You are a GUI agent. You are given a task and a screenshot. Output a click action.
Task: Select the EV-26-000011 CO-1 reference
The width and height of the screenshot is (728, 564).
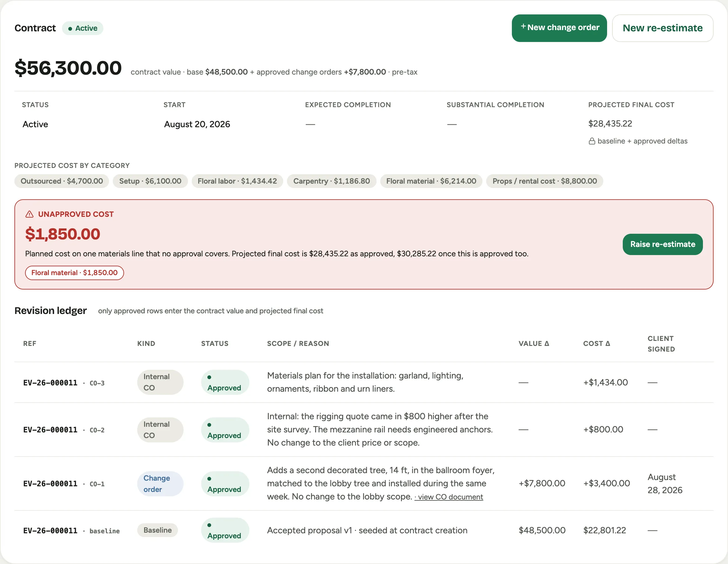coord(64,484)
